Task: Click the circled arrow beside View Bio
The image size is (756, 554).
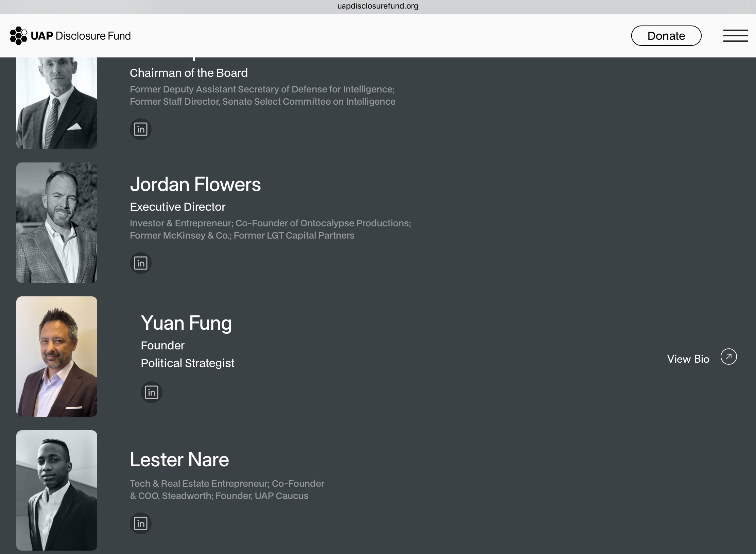Action: point(728,357)
